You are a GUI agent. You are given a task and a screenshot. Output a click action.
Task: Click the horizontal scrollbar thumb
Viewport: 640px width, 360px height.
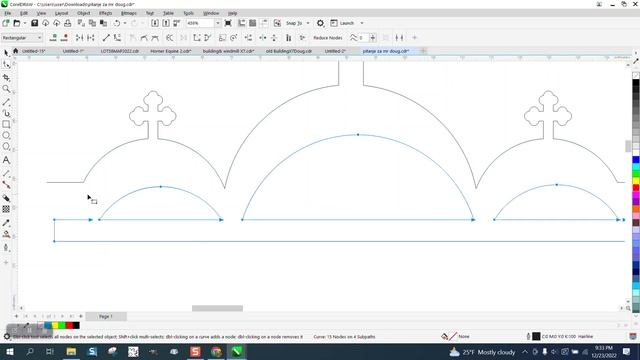[x=218, y=308]
